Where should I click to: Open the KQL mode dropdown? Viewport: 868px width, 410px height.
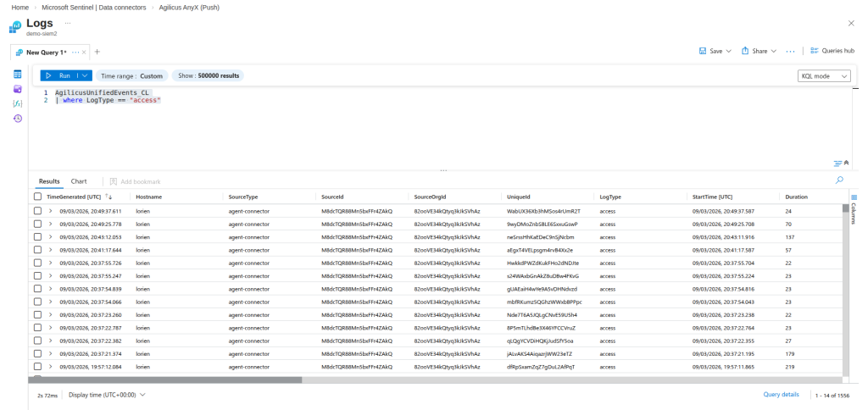pos(824,76)
